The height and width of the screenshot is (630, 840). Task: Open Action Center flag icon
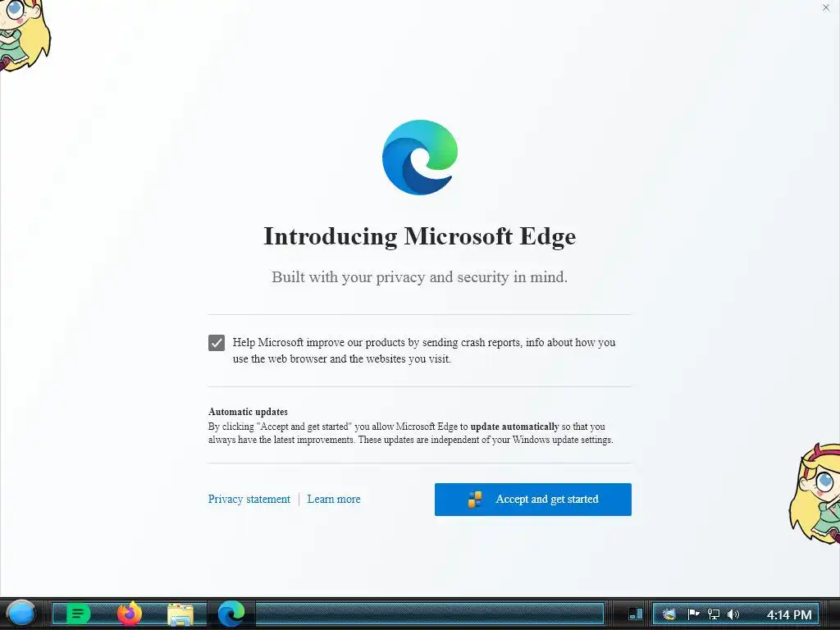(693, 614)
